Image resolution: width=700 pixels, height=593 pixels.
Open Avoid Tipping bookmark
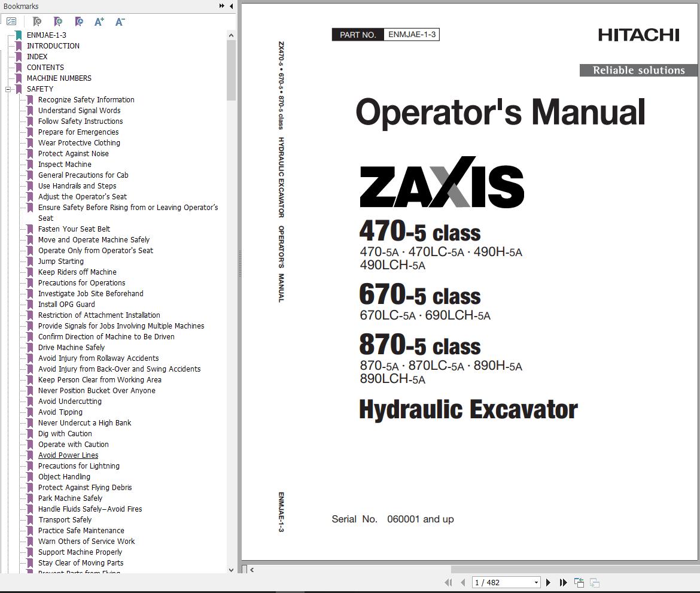(60, 412)
